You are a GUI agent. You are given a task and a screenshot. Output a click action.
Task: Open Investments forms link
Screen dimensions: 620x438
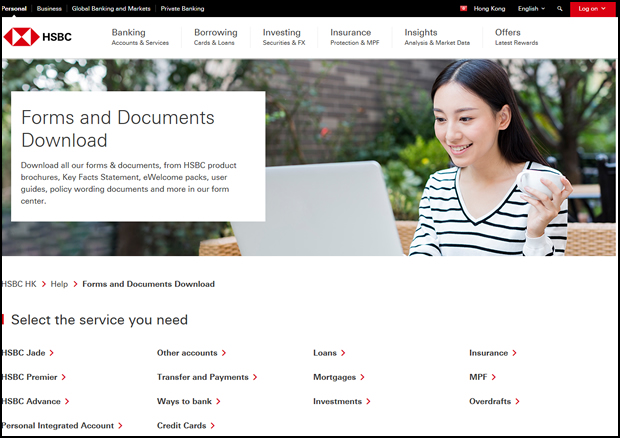(x=338, y=402)
